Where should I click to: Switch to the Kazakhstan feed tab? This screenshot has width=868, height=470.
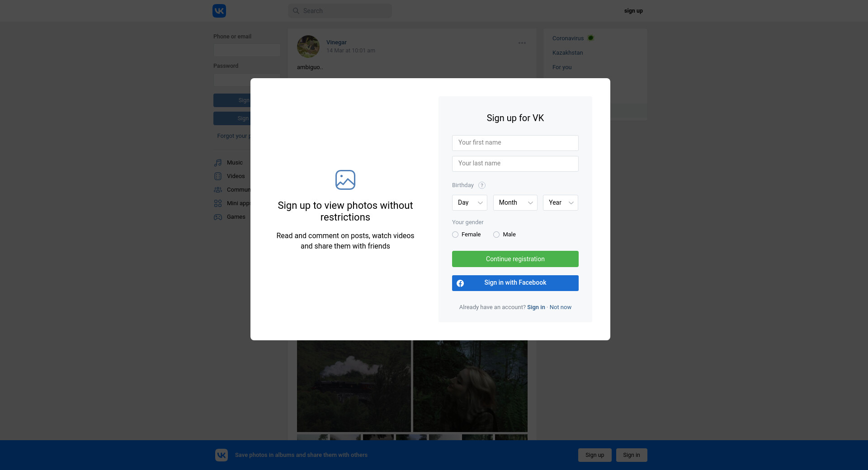[x=567, y=53]
